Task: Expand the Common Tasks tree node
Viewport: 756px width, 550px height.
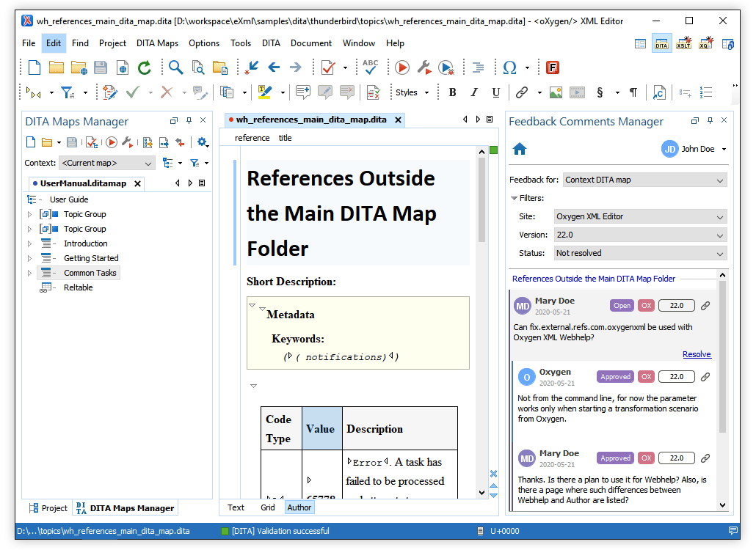Action: 29,273
